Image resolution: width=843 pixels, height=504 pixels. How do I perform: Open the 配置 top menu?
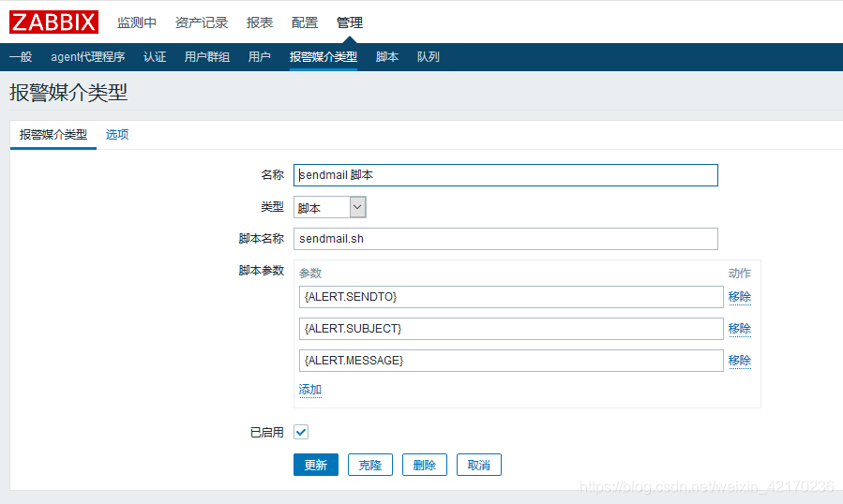[x=305, y=22]
